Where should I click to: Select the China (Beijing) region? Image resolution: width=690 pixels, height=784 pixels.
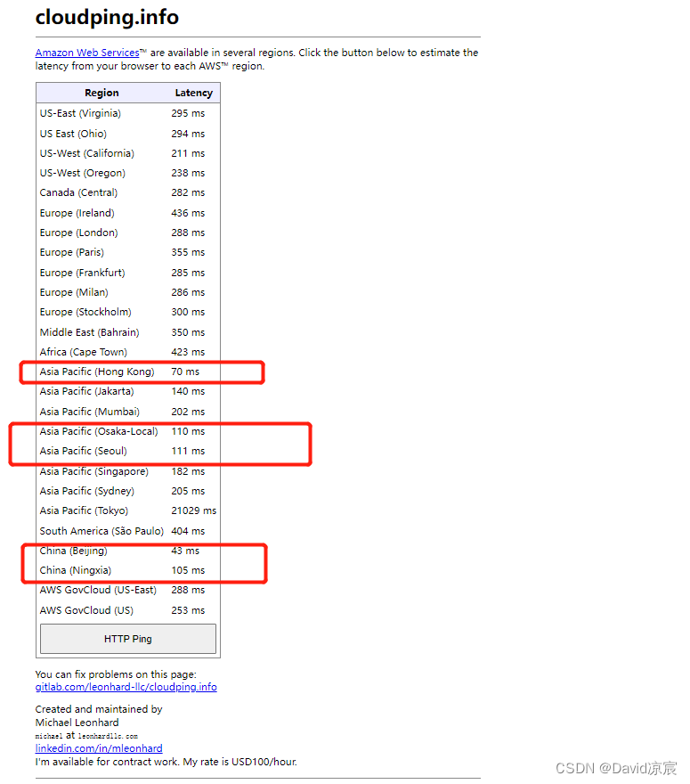pos(73,551)
